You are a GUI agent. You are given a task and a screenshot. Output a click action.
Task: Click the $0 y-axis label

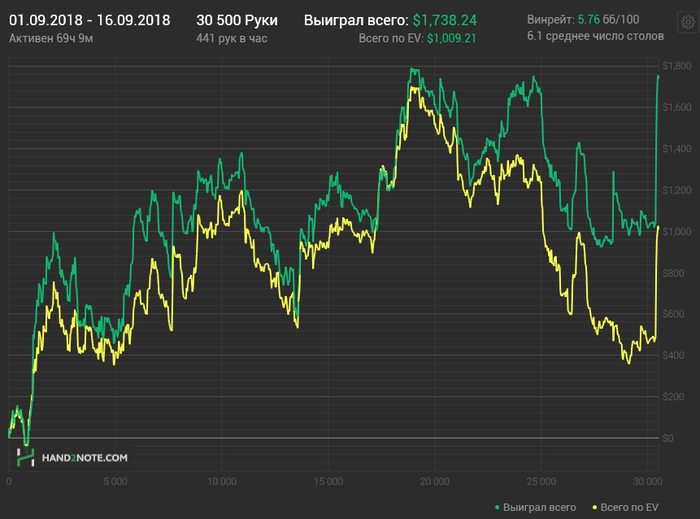pyautogui.click(x=668, y=438)
